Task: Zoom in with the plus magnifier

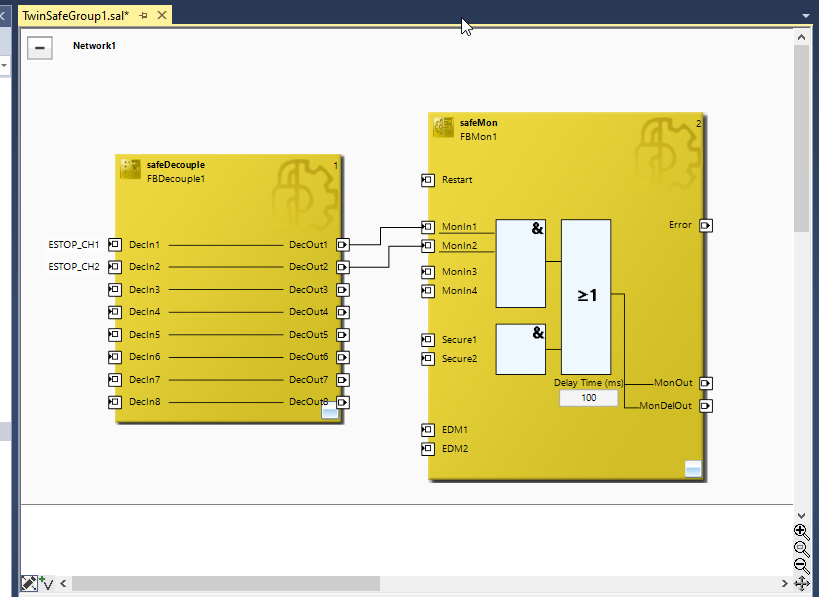Action: point(801,532)
